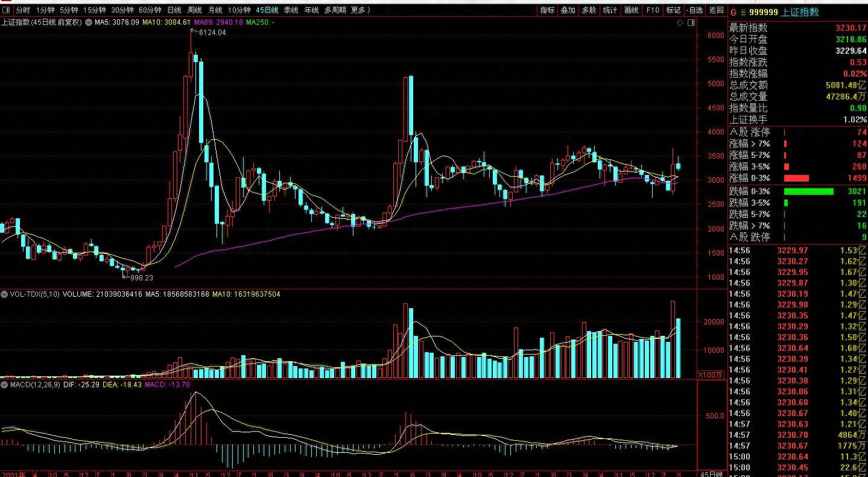Click the 6124.04 high price label
Viewport: 868px width, 477px height.
(x=212, y=33)
